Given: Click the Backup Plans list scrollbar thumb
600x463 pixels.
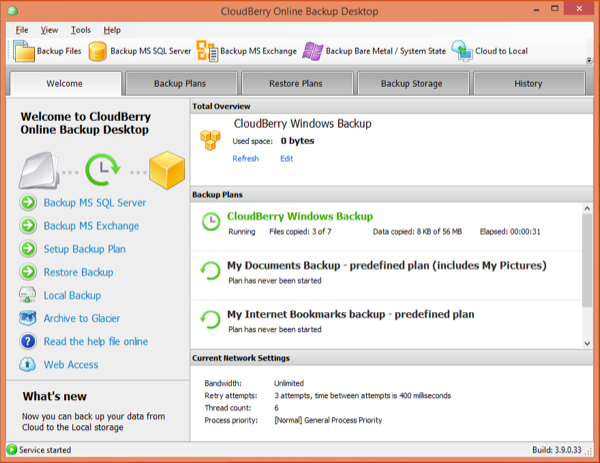Looking at the screenshot, I should pyautogui.click(x=587, y=260).
